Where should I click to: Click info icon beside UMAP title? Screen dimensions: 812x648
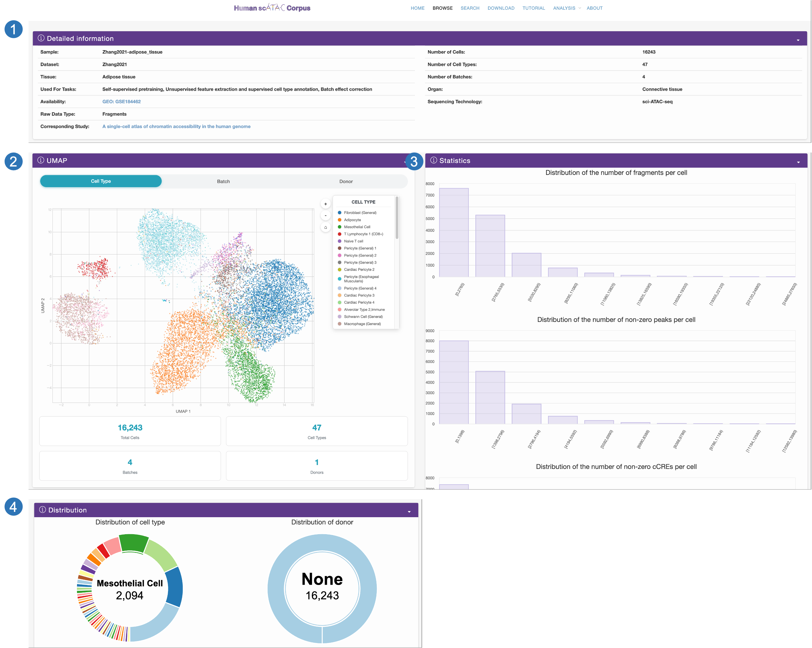point(41,160)
